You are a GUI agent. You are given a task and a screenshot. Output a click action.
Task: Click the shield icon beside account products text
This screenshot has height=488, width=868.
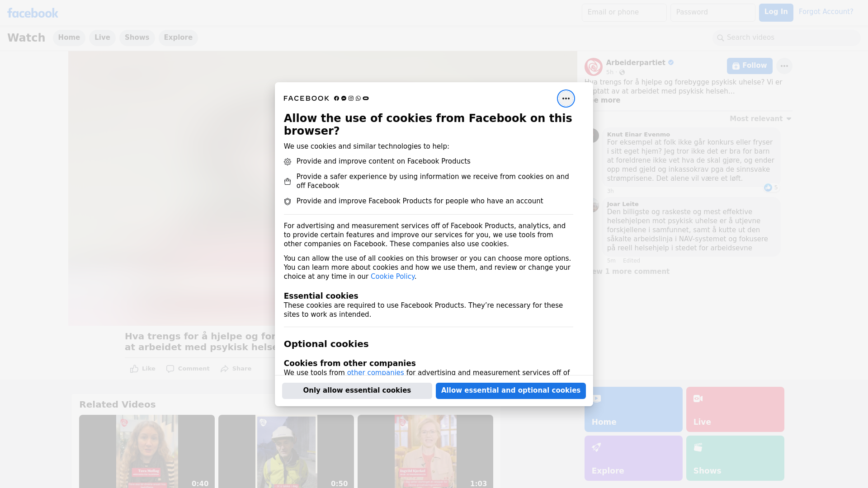(x=288, y=202)
